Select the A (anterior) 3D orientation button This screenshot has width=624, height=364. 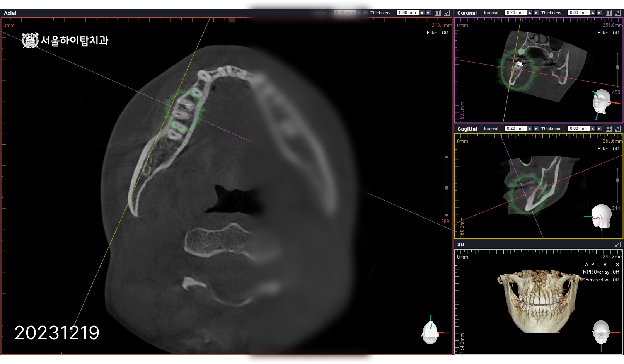pyautogui.click(x=586, y=265)
